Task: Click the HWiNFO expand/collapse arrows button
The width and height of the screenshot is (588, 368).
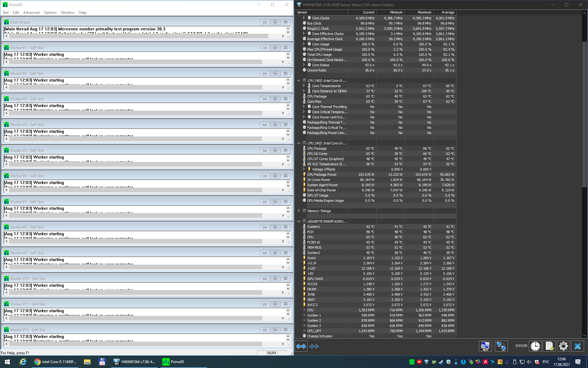Action: click(x=301, y=346)
